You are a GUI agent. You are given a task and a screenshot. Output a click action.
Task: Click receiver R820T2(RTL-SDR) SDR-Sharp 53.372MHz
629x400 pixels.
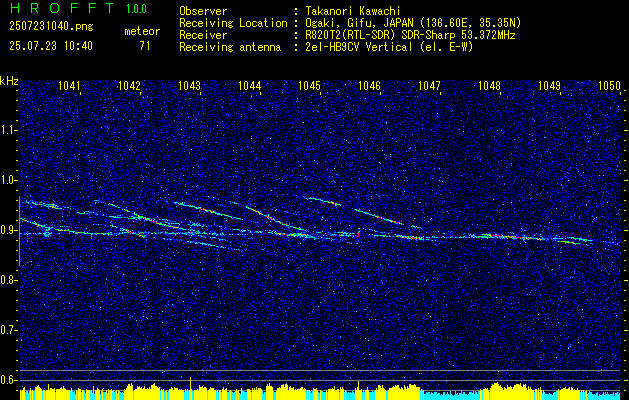click(x=410, y=35)
